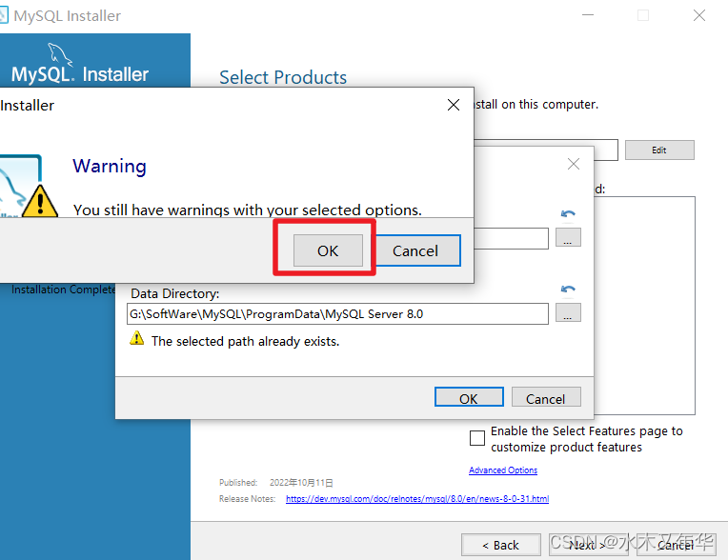The image size is (728, 560).
Task: Click the Install Directory path field
Action: pyautogui.click(x=511, y=238)
